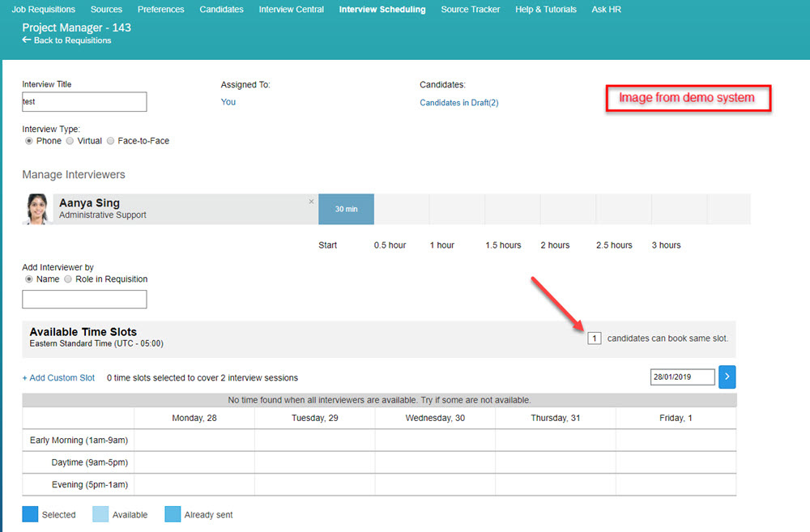Click the Friday, 1 column header
The height and width of the screenshot is (532, 810).
pyautogui.click(x=676, y=418)
